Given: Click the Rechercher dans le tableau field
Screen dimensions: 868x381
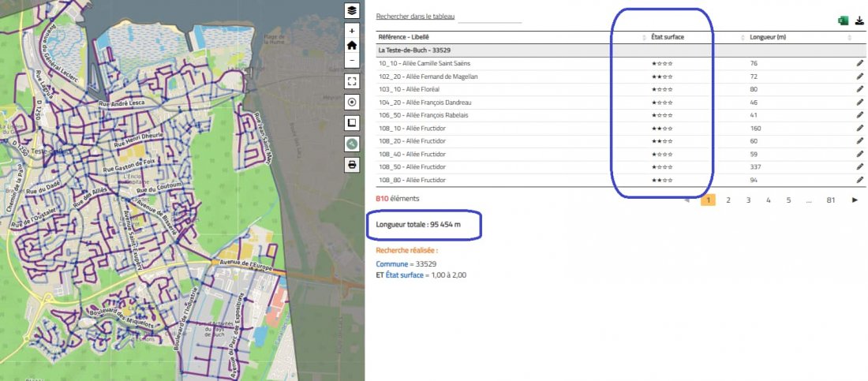Looking at the screenshot, I should [490, 17].
